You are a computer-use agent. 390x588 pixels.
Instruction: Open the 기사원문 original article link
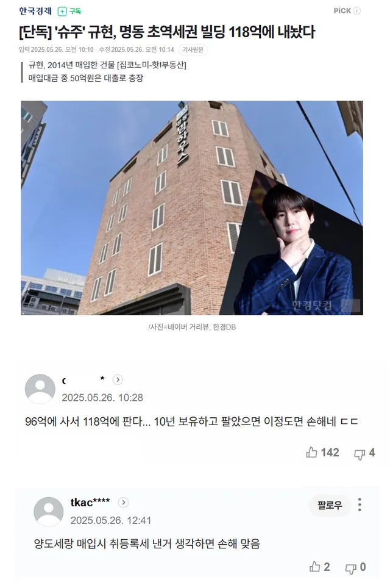(193, 50)
